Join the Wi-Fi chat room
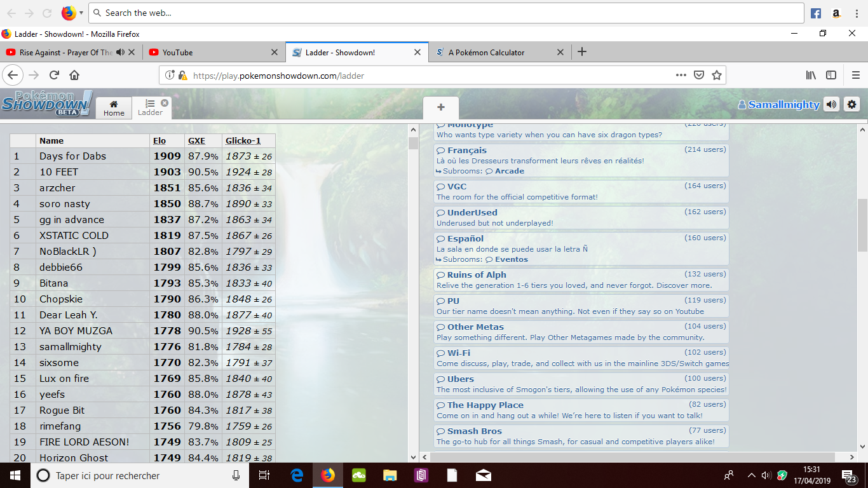 [x=581, y=358]
